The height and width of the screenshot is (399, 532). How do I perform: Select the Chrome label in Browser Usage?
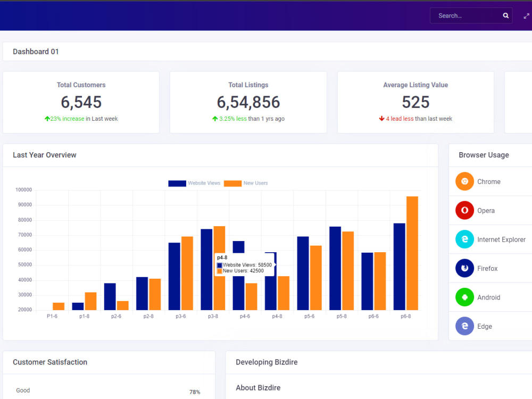488,181
